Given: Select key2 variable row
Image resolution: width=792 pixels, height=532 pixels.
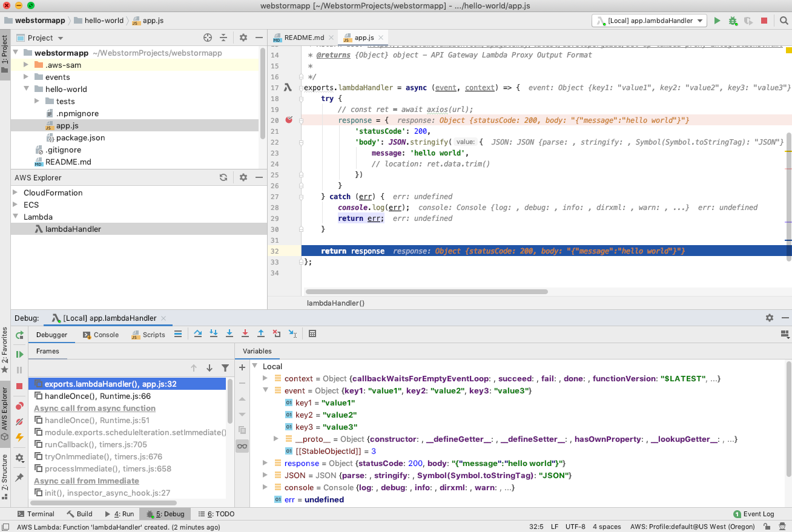Looking at the screenshot, I should coord(321,415).
